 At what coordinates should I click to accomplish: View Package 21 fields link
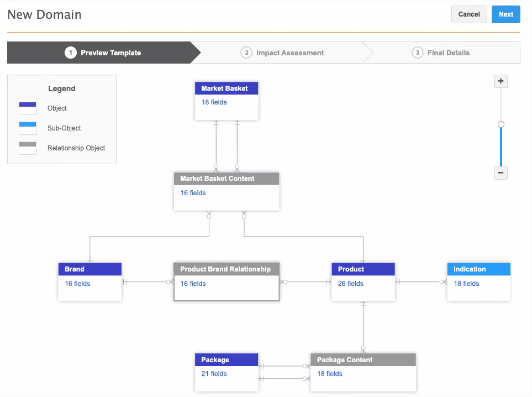pos(214,374)
